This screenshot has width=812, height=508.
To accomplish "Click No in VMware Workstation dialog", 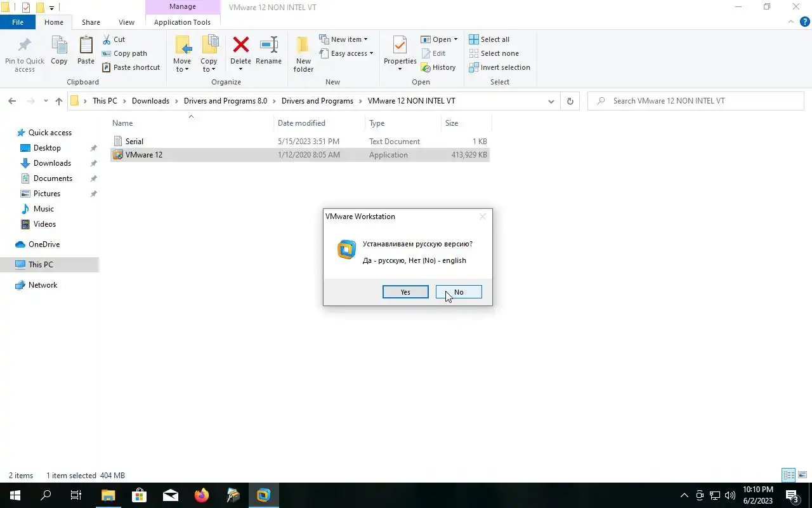I will click(x=459, y=292).
